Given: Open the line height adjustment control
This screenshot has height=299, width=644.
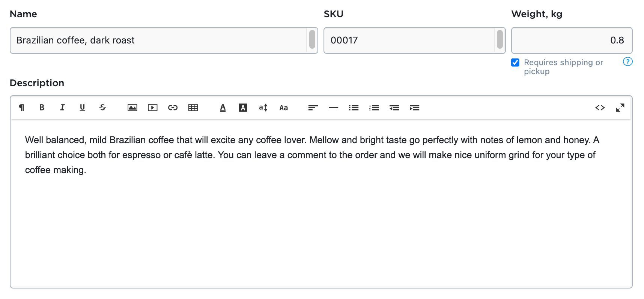Looking at the screenshot, I should point(263,108).
